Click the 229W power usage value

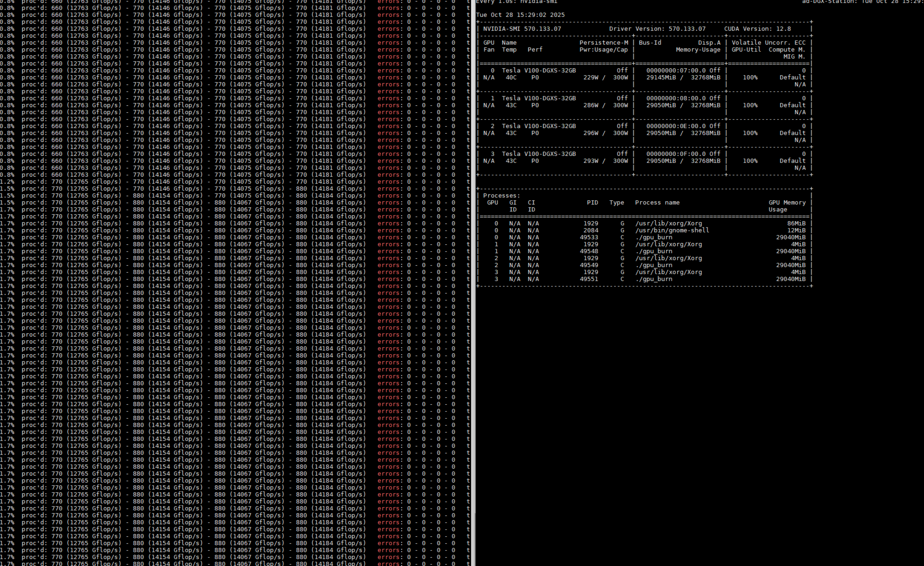[x=590, y=78]
